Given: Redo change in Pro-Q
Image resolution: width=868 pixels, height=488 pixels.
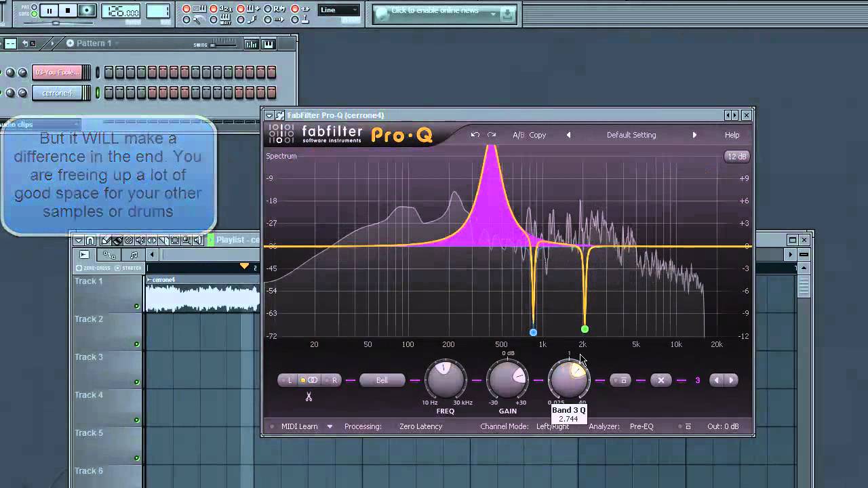Looking at the screenshot, I should tap(492, 135).
